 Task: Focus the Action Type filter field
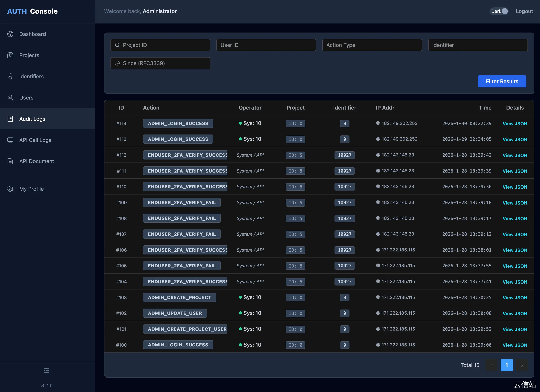pyautogui.click(x=372, y=45)
